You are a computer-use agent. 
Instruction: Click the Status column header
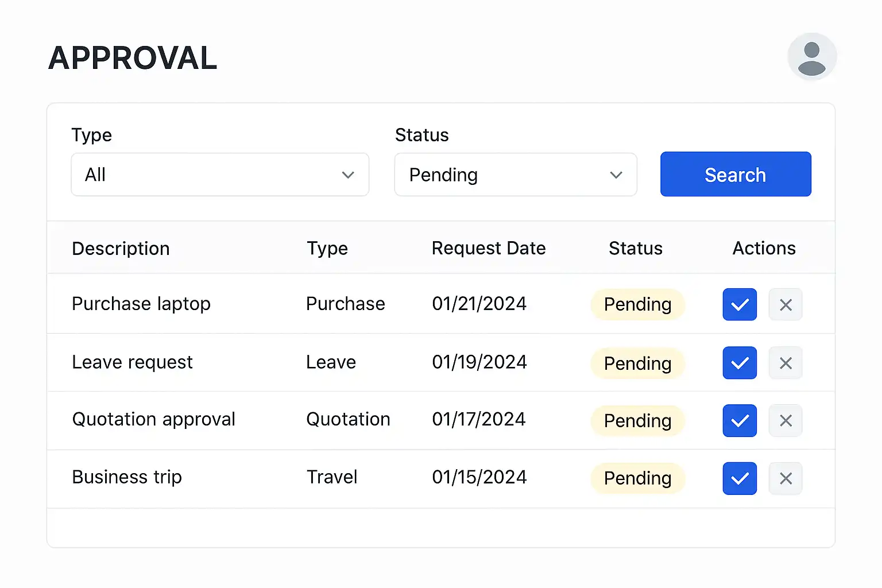636,248
